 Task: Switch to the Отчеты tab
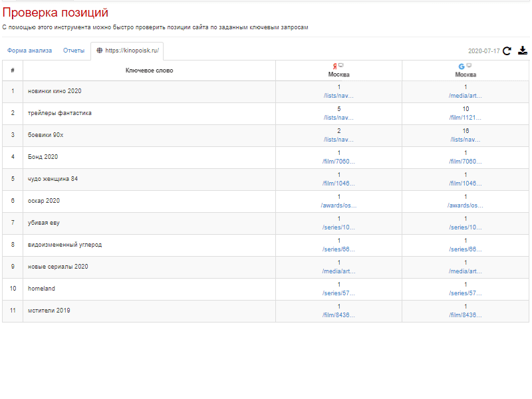(x=74, y=51)
